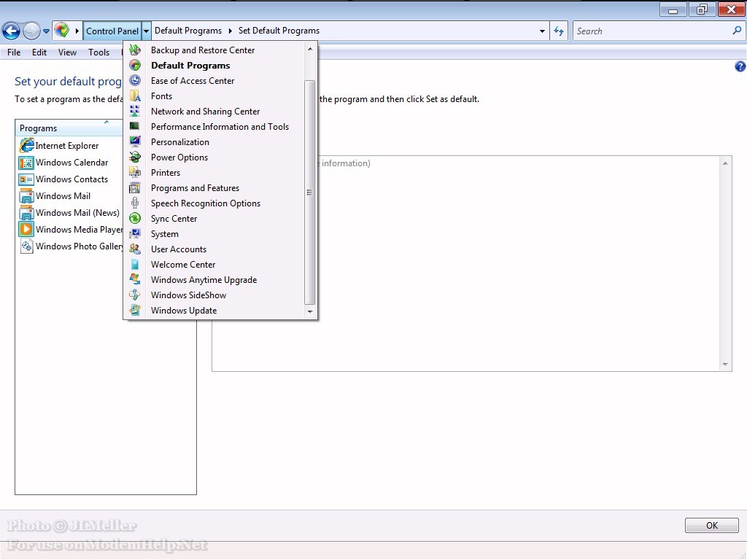Click the Windows Update icon
Image resolution: width=747 pixels, height=560 pixels.
pos(135,310)
